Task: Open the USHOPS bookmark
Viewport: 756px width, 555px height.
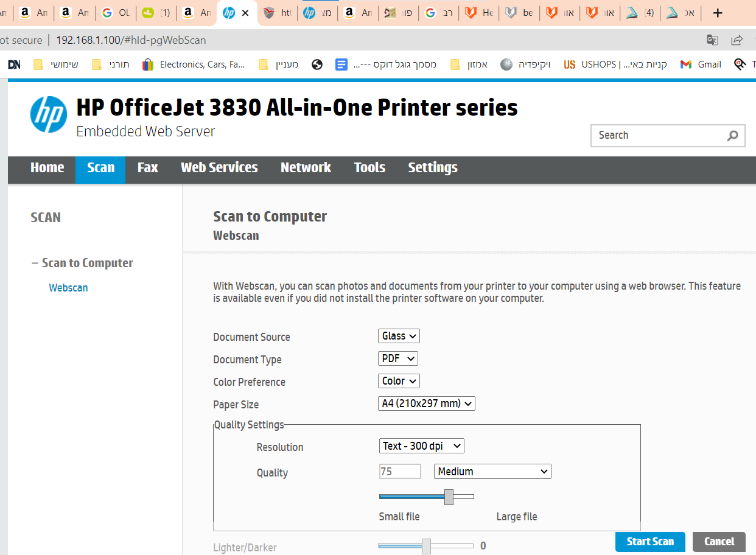Action: [615, 65]
